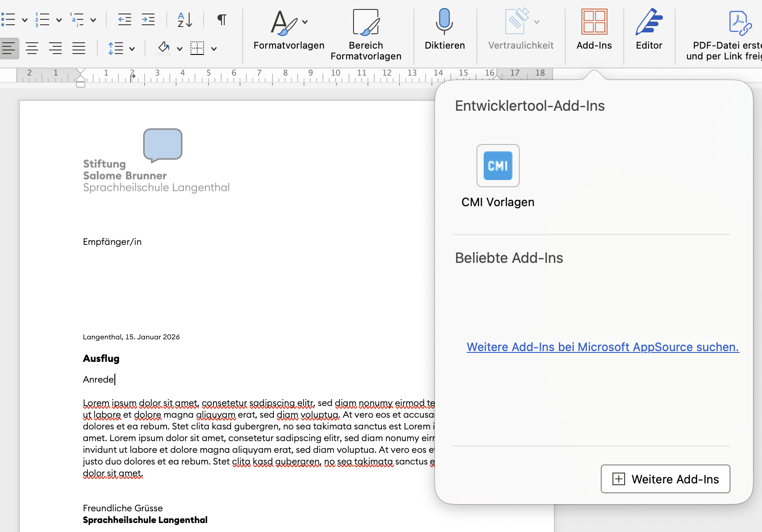Click the Add-Ins ribbon button

[594, 29]
